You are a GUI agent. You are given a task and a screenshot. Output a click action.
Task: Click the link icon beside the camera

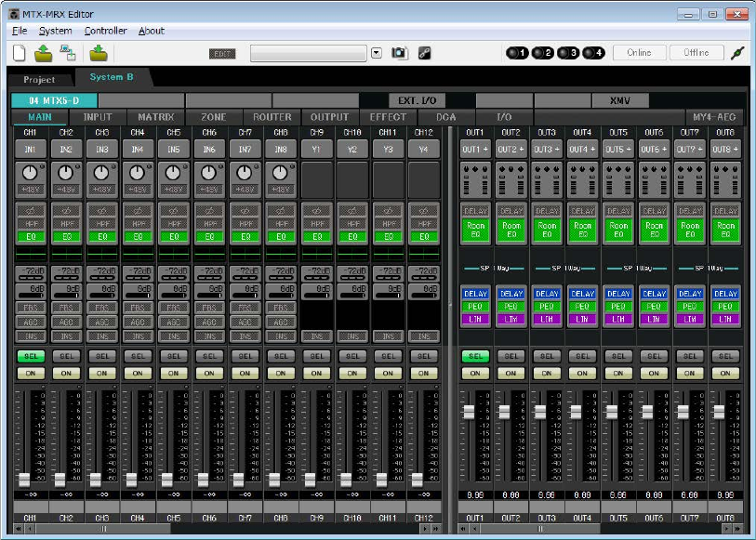point(424,53)
